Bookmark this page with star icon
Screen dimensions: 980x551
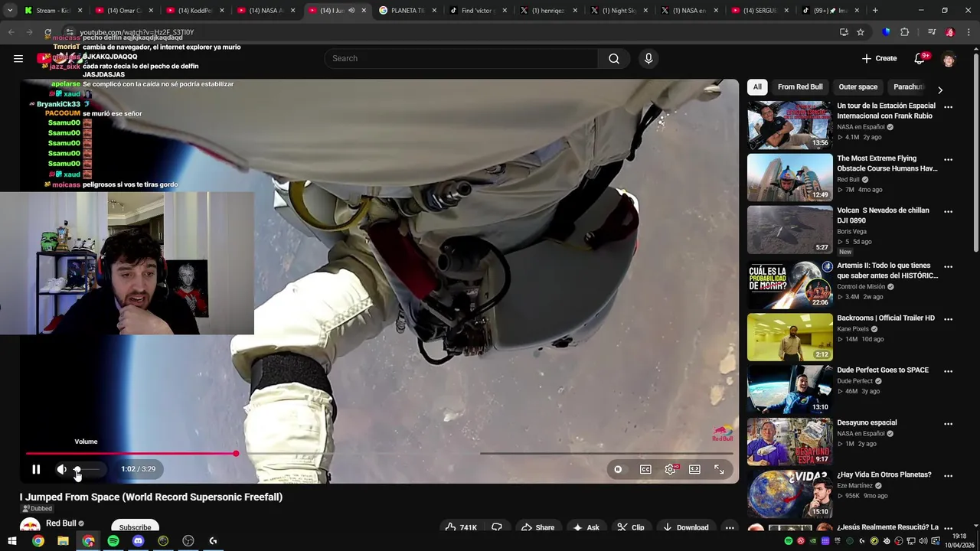(x=861, y=32)
